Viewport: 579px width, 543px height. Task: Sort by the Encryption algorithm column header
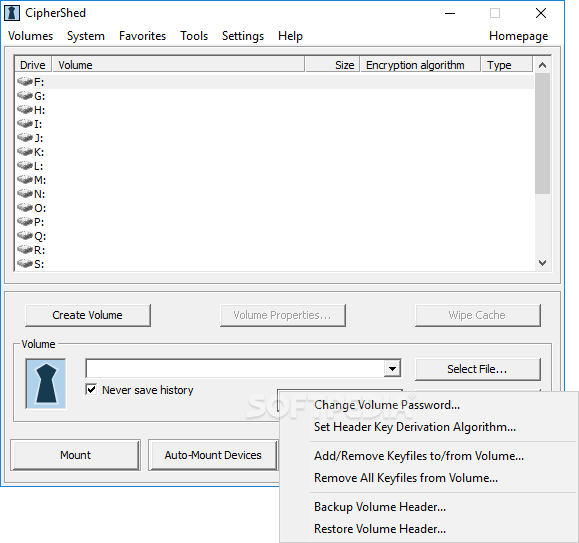(421, 65)
